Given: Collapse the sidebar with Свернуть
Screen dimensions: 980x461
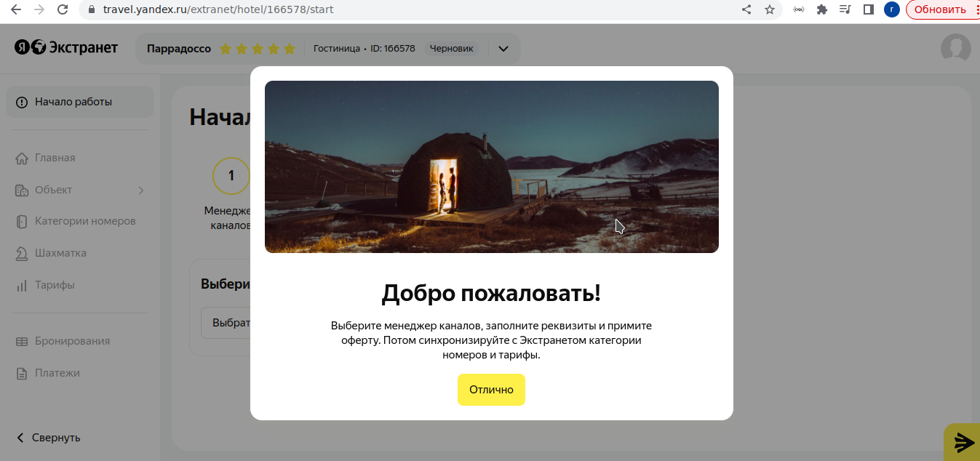Looking at the screenshot, I should [48, 438].
